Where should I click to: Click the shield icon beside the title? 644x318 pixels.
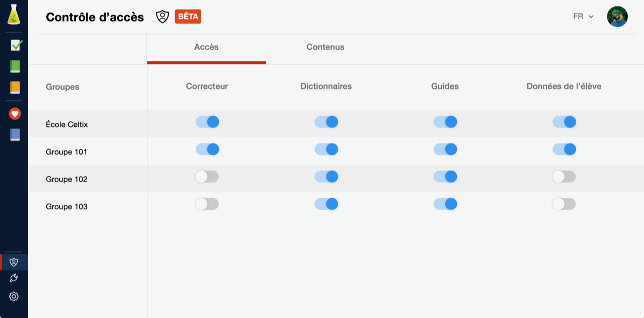(163, 17)
